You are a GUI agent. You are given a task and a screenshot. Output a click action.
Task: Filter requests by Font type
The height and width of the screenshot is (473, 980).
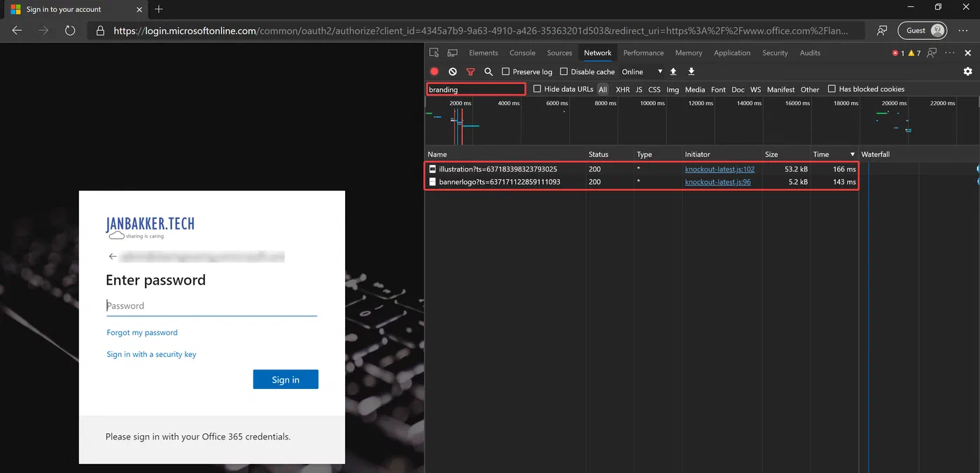point(718,90)
